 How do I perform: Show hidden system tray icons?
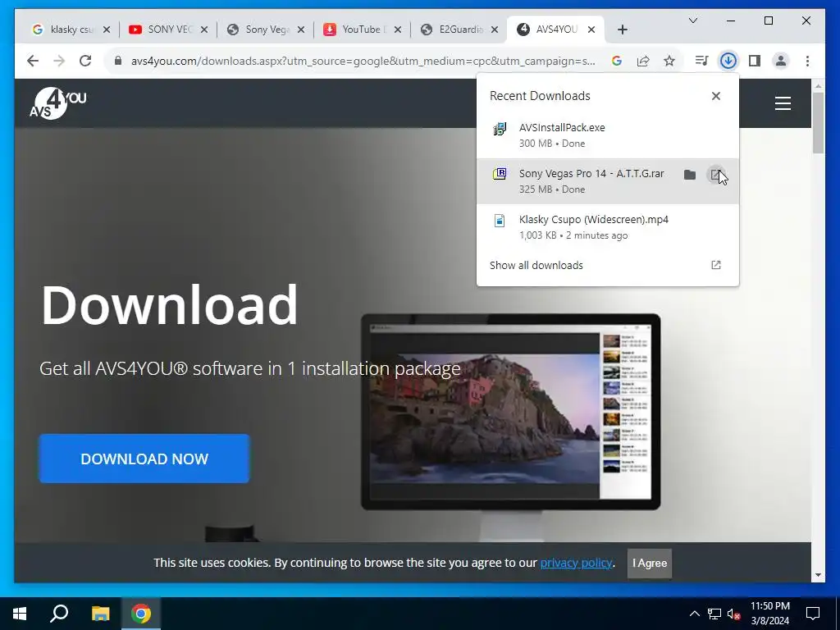tap(694, 614)
